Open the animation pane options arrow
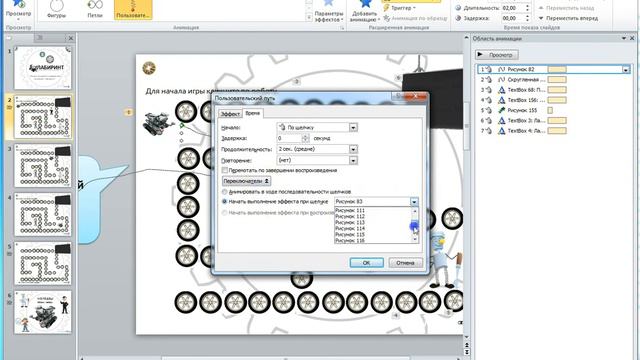The height and width of the screenshot is (360, 640). click(x=624, y=38)
